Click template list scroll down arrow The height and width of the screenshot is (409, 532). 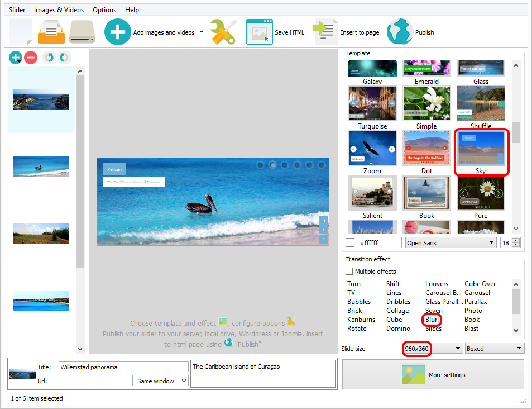[516, 229]
